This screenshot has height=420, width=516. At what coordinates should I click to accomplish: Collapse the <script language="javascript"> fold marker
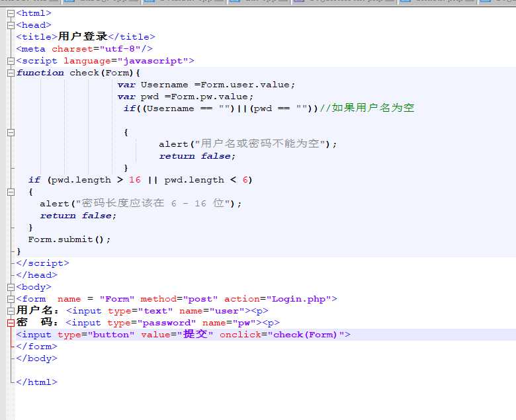(11, 61)
